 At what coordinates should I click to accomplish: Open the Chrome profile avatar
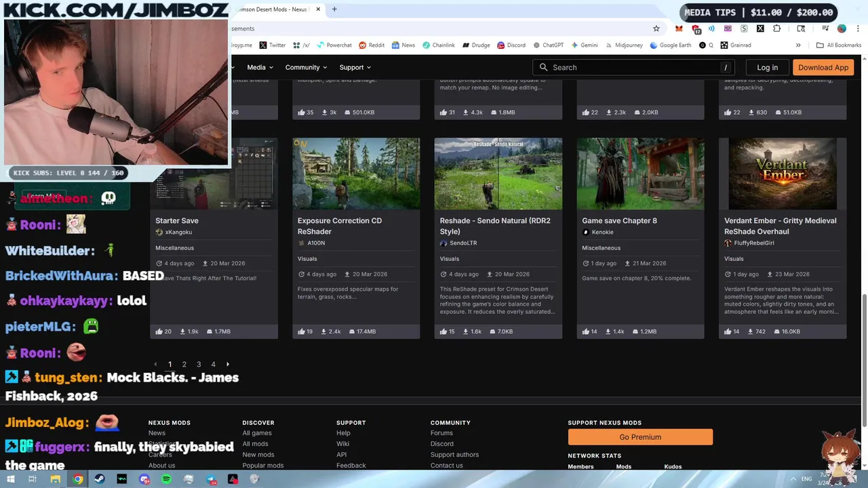pyautogui.click(x=842, y=28)
